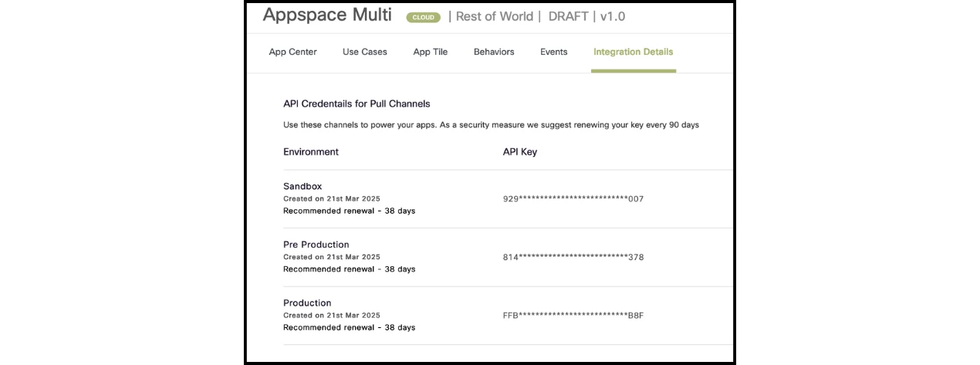Click the green CLOUD badge

(x=424, y=17)
